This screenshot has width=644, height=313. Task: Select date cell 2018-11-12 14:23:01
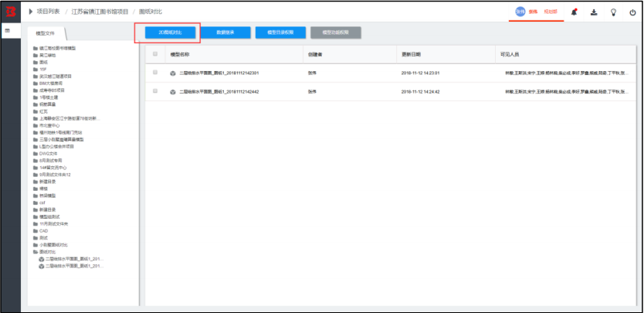click(x=421, y=73)
